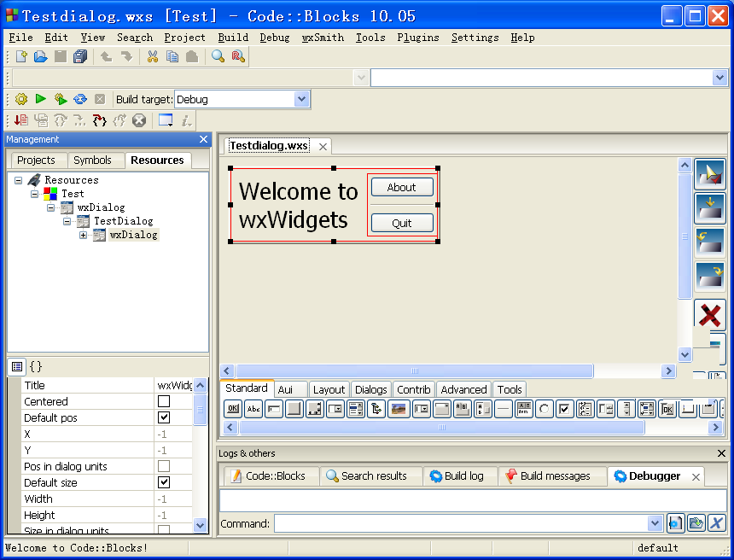Viewport: 734px width, 560px height.
Task: Show the properties list view icon
Action: tap(17, 366)
